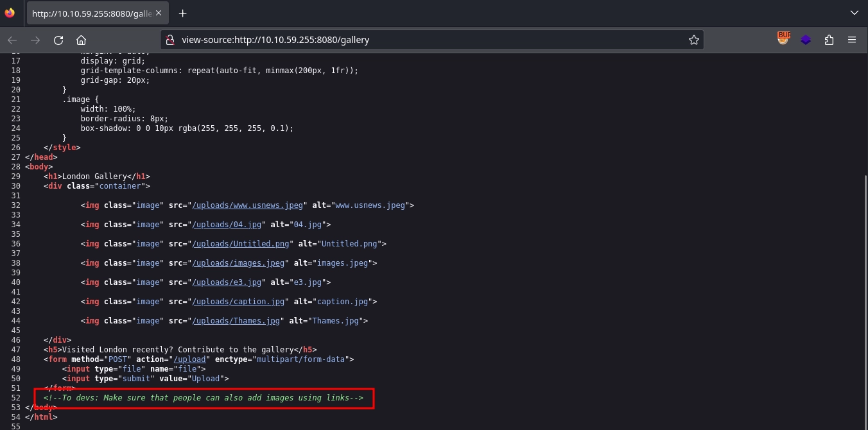Close the gallery source tab
Screen dimensions: 868x430
pos(159,13)
